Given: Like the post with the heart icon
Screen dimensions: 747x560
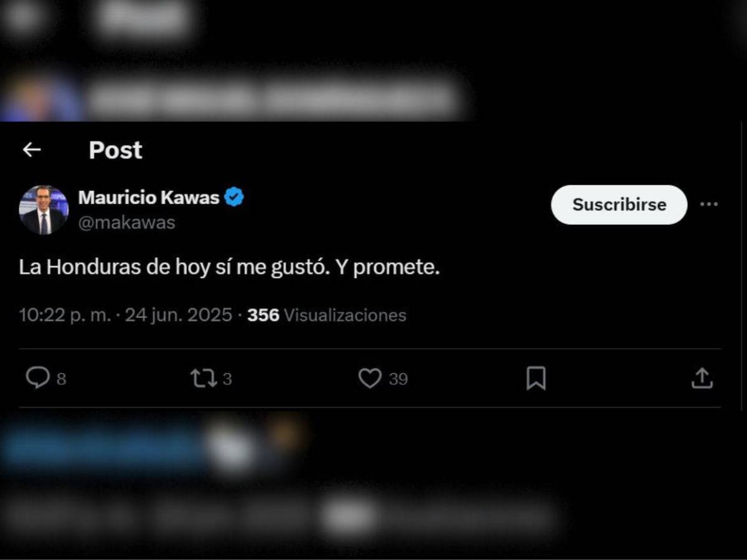Looking at the screenshot, I should (370, 378).
